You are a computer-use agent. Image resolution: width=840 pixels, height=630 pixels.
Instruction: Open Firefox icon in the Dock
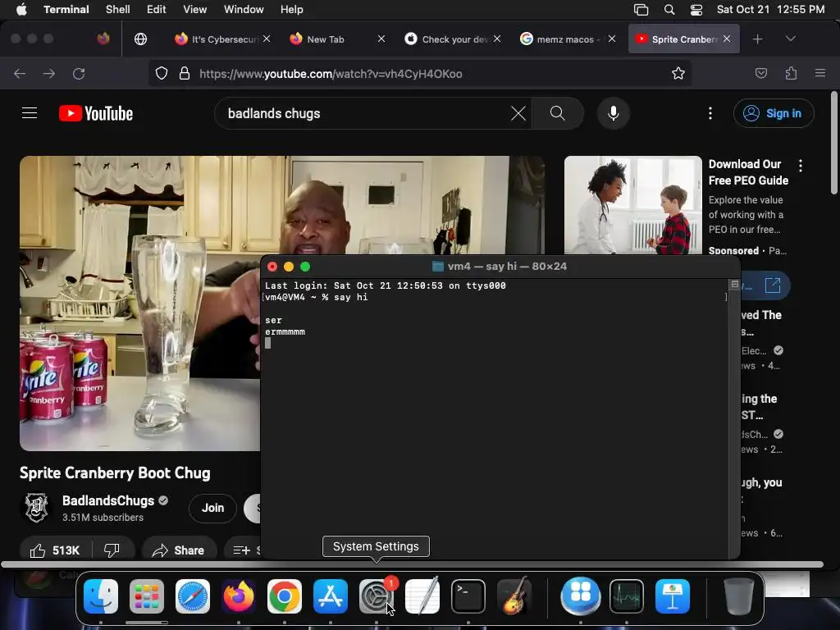pos(239,596)
